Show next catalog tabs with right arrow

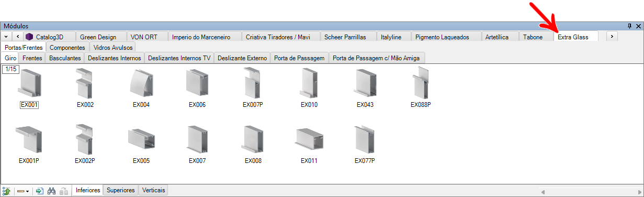click(x=612, y=36)
